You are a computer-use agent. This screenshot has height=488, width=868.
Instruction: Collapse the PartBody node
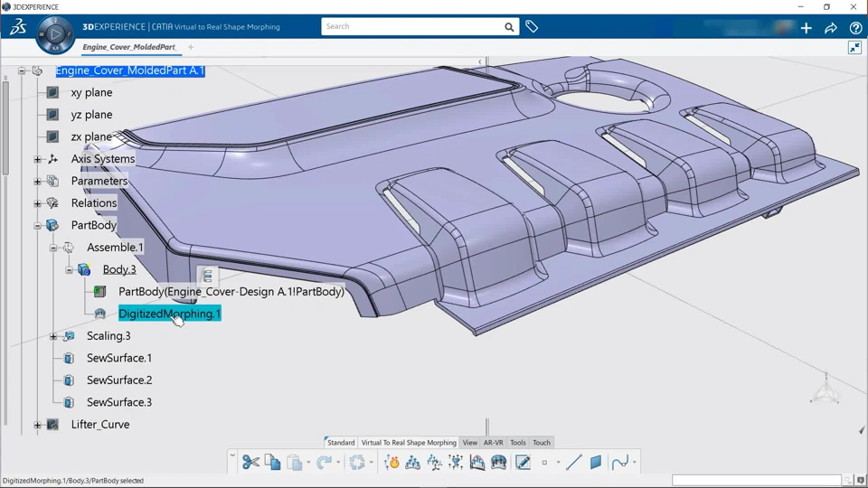[37, 226]
